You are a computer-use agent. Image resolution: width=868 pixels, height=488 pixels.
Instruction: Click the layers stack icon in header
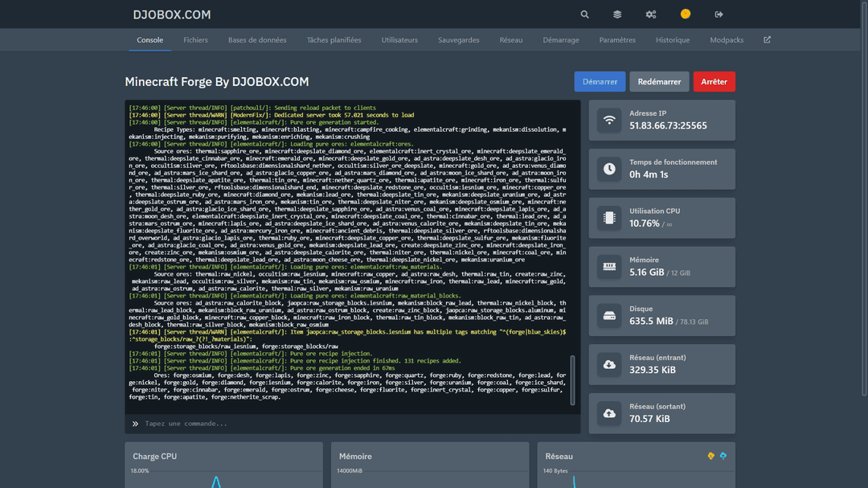pos(617,14)
